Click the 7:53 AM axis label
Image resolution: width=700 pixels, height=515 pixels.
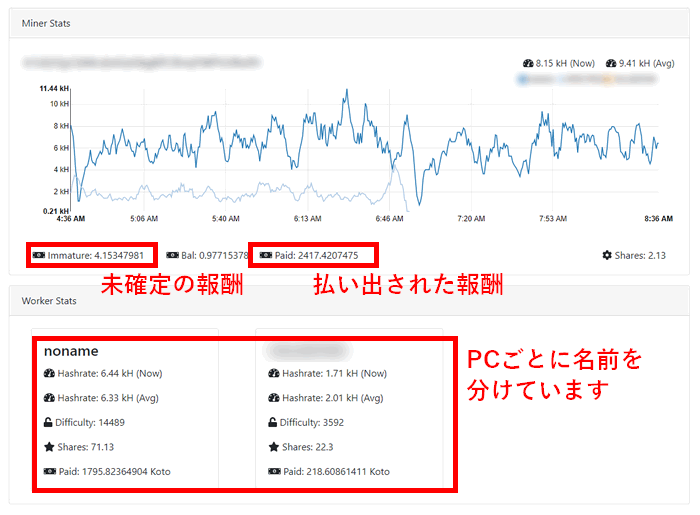coord(553,219)
